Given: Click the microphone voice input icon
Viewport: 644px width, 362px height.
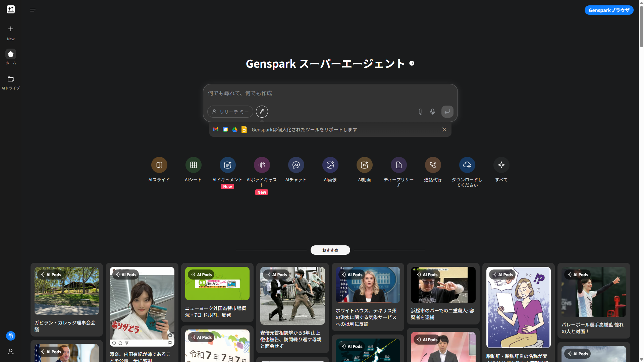Looking at the screenshot, I should pyautogui.click(x=433, y=112).
